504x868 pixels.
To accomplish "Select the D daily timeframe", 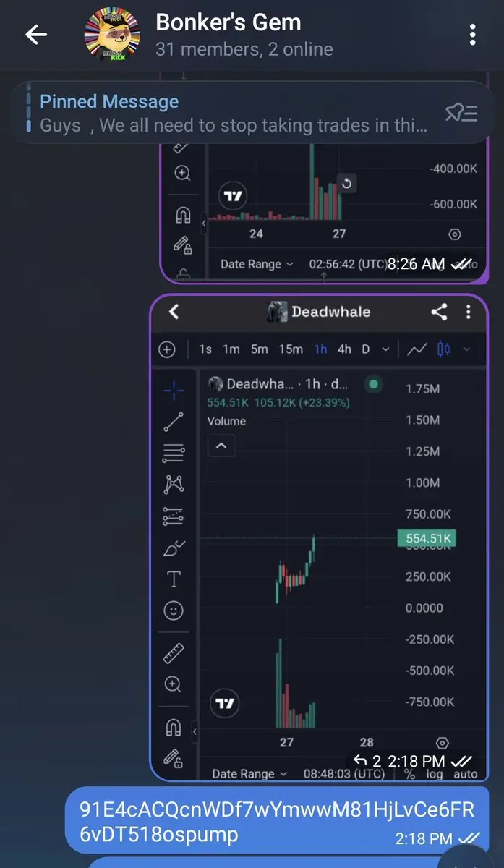I will [366, 349].
